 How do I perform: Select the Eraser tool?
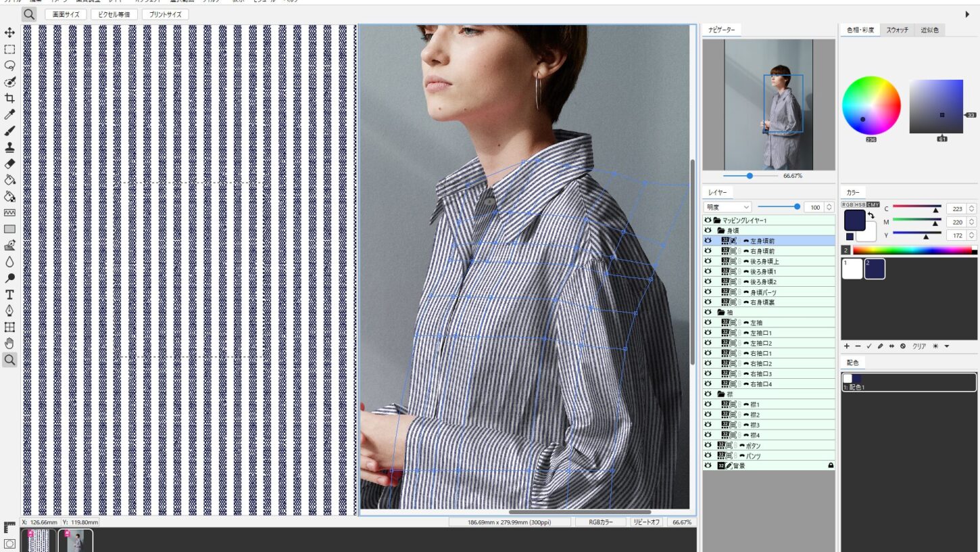tap(9, 164)
